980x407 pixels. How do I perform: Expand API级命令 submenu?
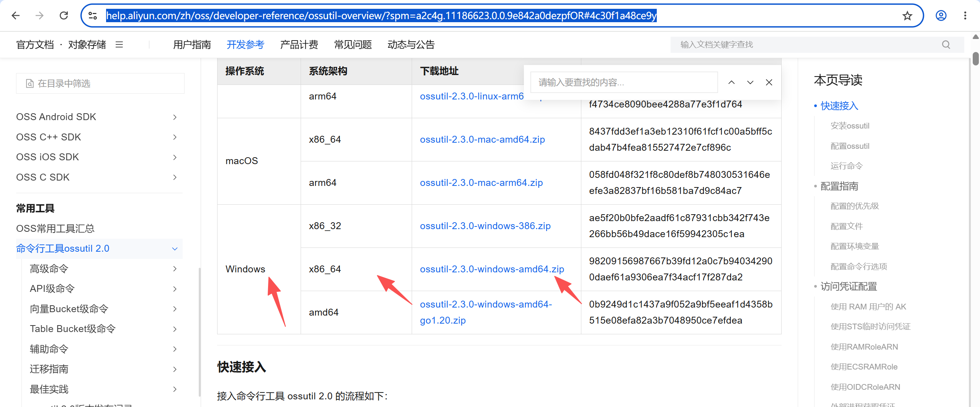(175, 289)
